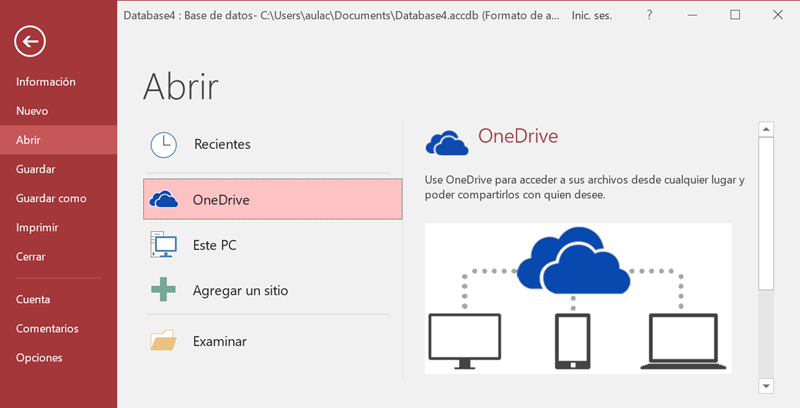Click the 'Use OneDrive para acceder' description

click(x=585, y=187)
